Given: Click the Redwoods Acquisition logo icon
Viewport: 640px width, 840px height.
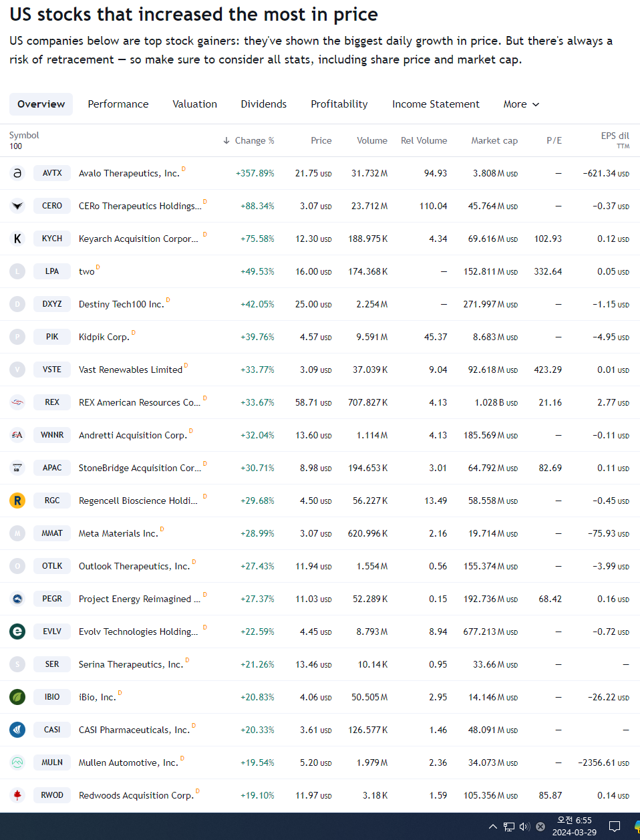Looking at the screenshot, I should point(17,795).
